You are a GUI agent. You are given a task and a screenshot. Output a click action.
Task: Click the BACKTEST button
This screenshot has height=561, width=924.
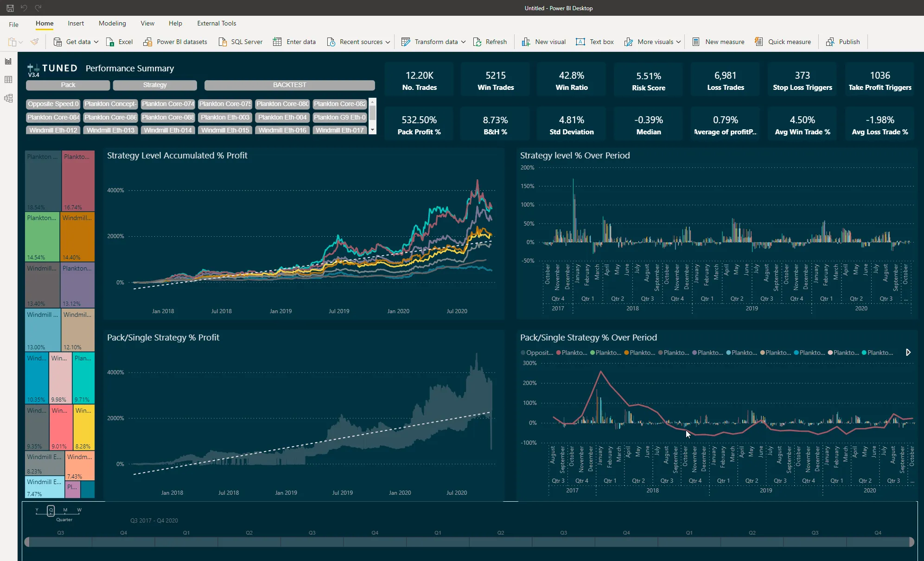tap(290, 85)
